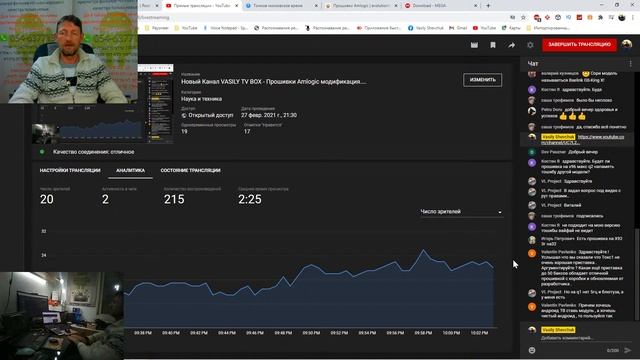
Task: Click the 2:25 average watch time value
Action: 249,199
